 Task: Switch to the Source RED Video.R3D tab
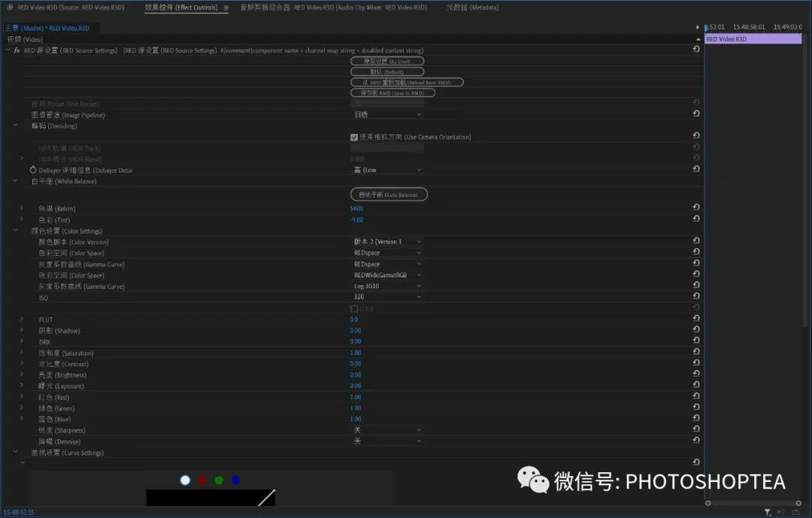65,8
